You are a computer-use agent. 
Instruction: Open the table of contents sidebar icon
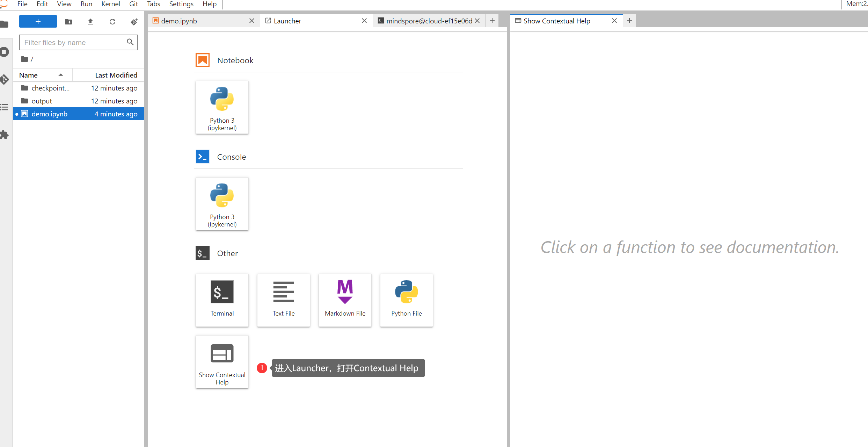click(4, 107)
